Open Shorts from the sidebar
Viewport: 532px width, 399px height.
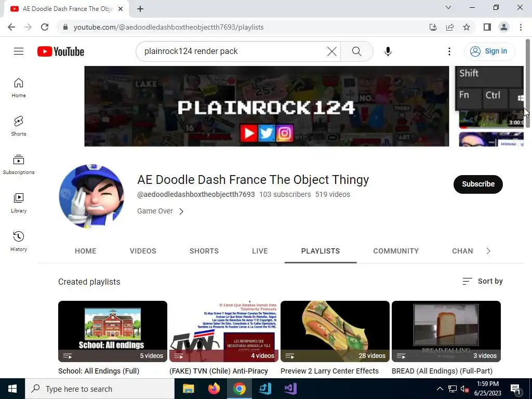click(19, 126)
